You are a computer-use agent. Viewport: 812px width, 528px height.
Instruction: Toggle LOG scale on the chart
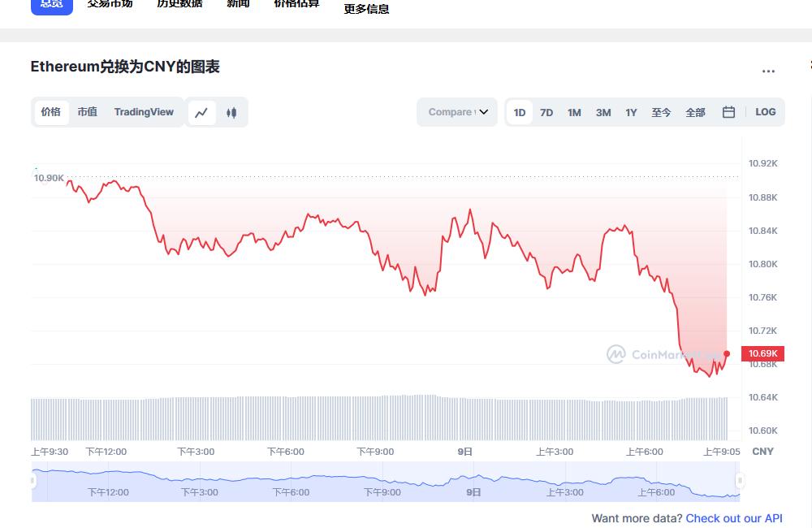pyautogui.click(x=765, y=112)
